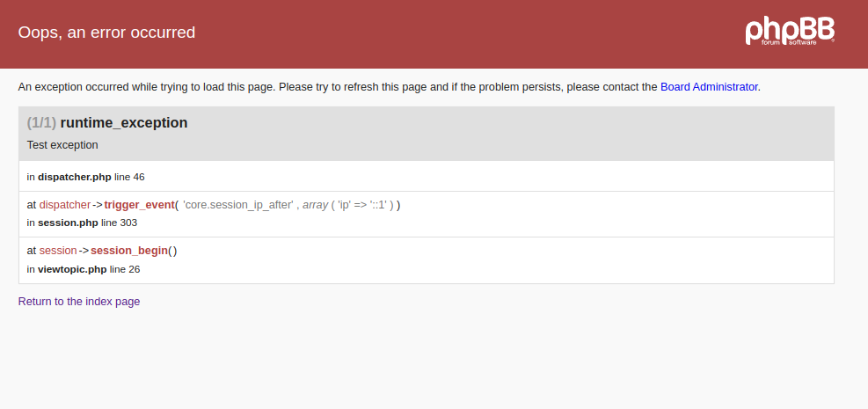
Task: Click the 'Test exception' message
Action: click(x=62, y=145)
